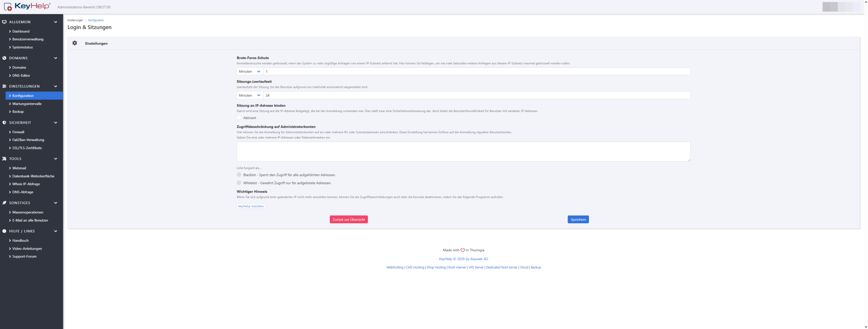Open the CMS Hosting footer link
This screenshot has width=868, height=329.
pyautogui.click(x=415, y=268)
